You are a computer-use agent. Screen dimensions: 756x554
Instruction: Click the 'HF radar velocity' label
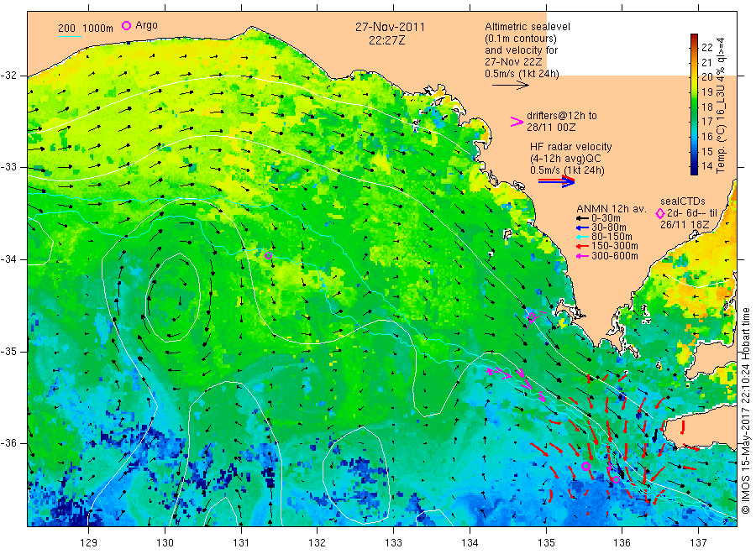coord(571,146)
